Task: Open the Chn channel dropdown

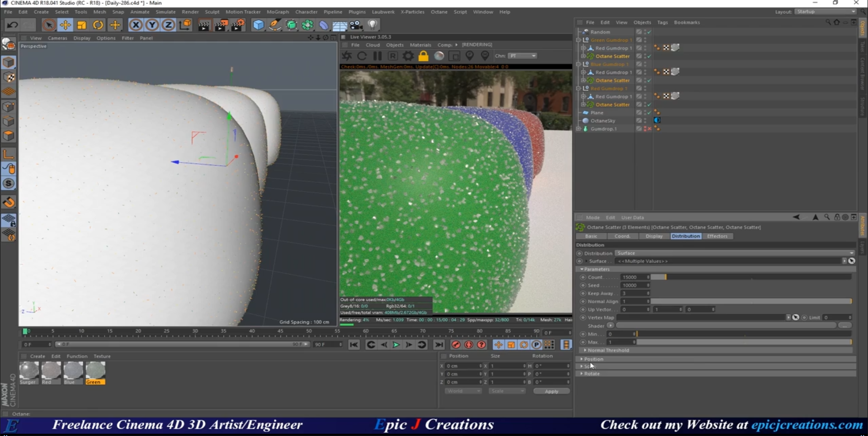Action: tap(523, 56)
